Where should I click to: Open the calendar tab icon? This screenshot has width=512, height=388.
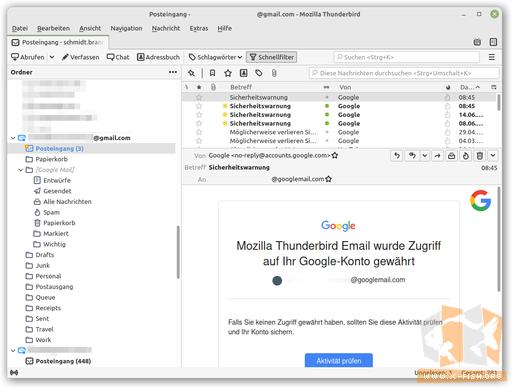pos(477,42)
